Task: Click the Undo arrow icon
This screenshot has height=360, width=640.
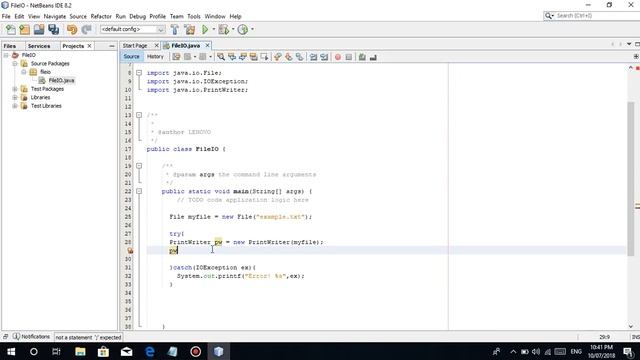Action: (72, 29)
